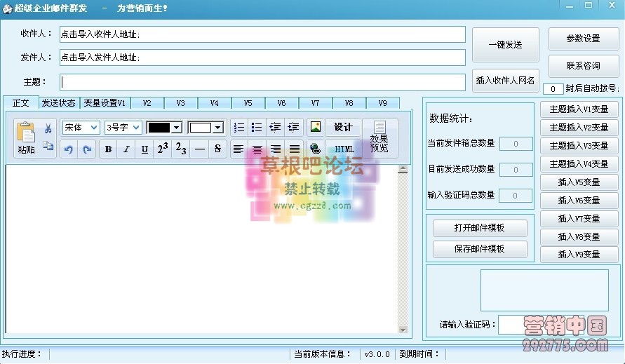Click 插入V6变量 button

579,201
